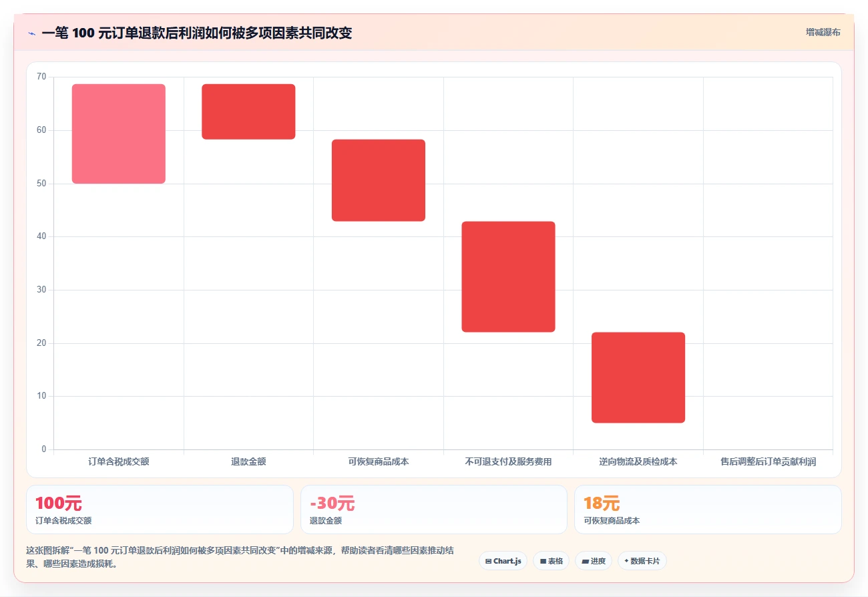Click the x-axis label 可恢复商品成本
The image size is (868, 597).
click(379, 461)
